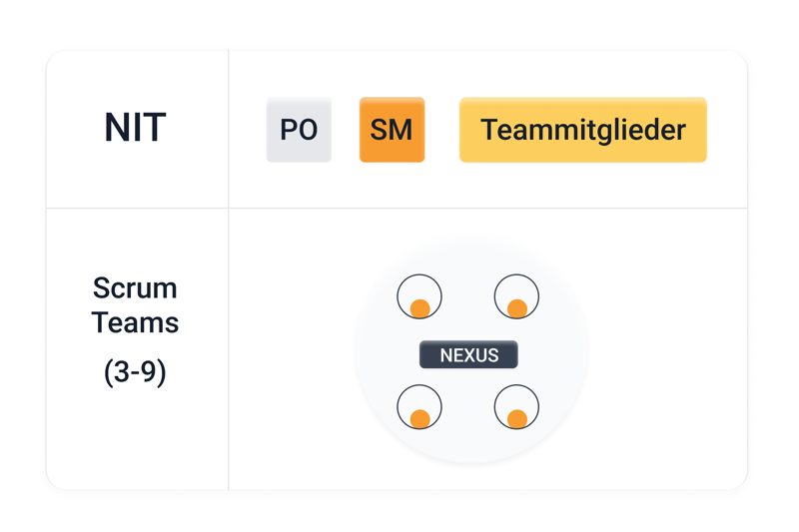The image size is (799, 532).
Task: Click the word Scrum in the row label
Action: pyautogui.click(x=135, y=288)
